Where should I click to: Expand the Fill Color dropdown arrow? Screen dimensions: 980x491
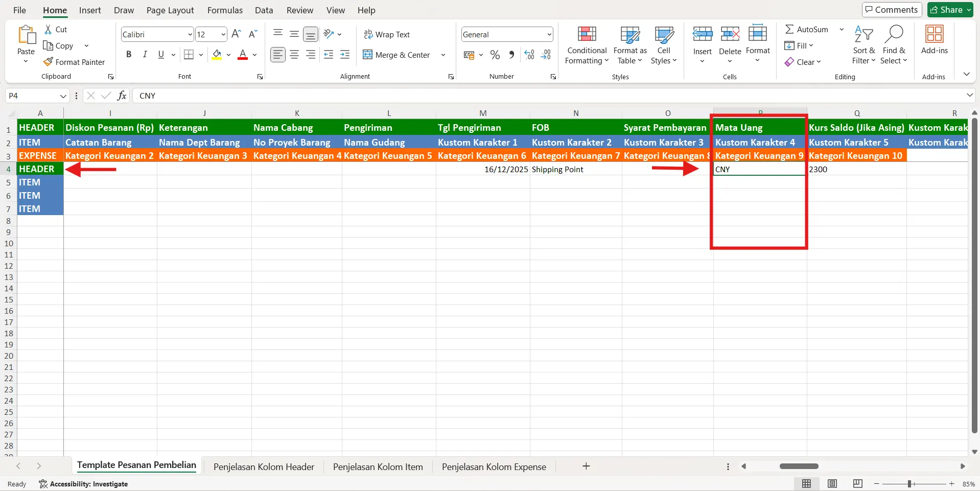228,55
